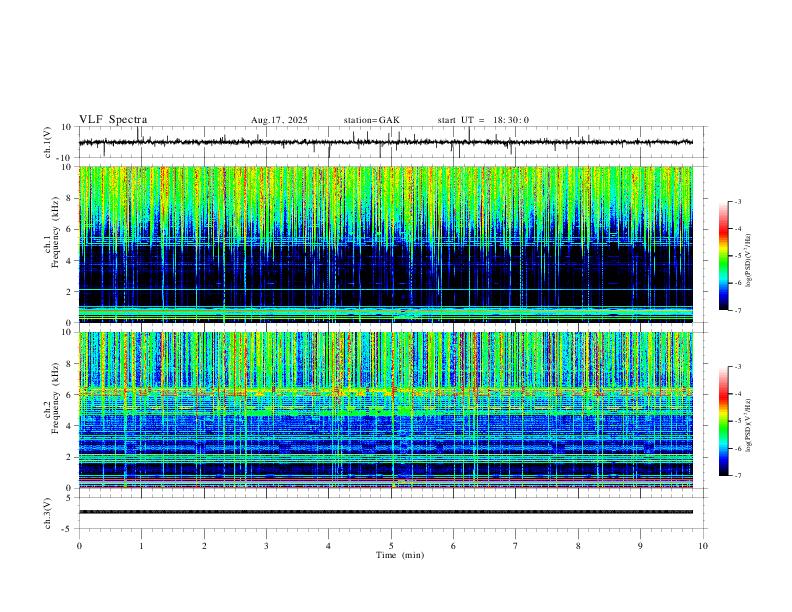Click time axis tick label '4'
The width and height of the screenshot is (792, 612).
click(x=329, y=546)
